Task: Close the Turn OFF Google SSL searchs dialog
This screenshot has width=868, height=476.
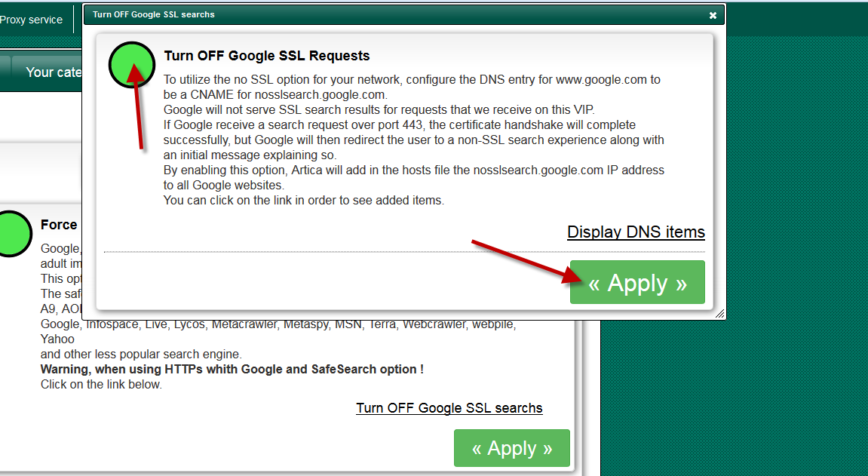Action: point(713,16)
